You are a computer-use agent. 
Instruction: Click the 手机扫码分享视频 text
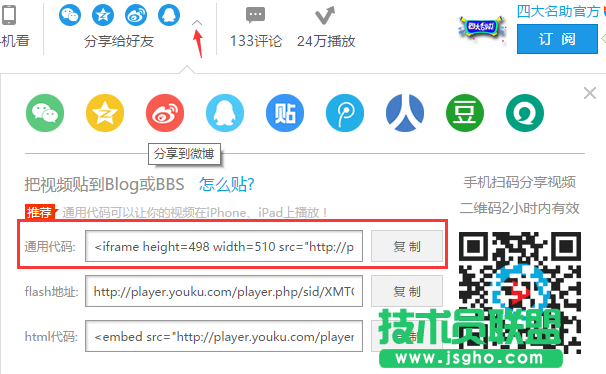(520, 182)
